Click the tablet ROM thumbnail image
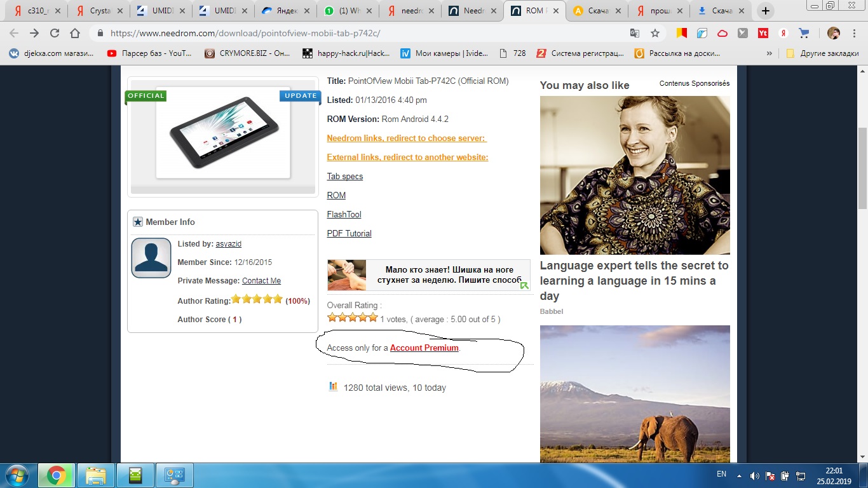868x488 pixels. [x=223, y=132]
